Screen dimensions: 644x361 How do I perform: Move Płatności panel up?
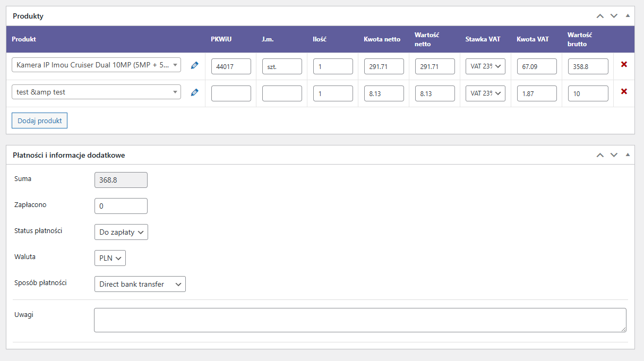point(600,155)
